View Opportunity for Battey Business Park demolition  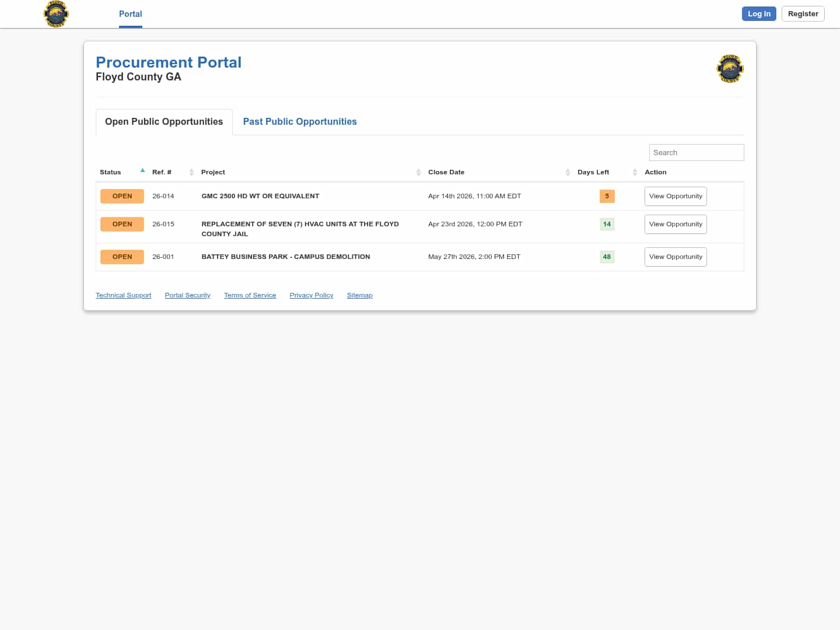[675, 257]
